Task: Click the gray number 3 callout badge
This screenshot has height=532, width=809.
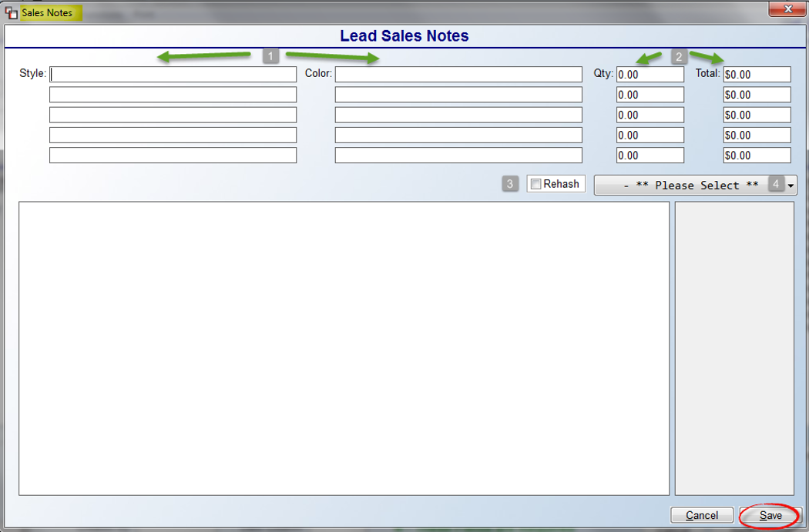Action: click(510, 183)
